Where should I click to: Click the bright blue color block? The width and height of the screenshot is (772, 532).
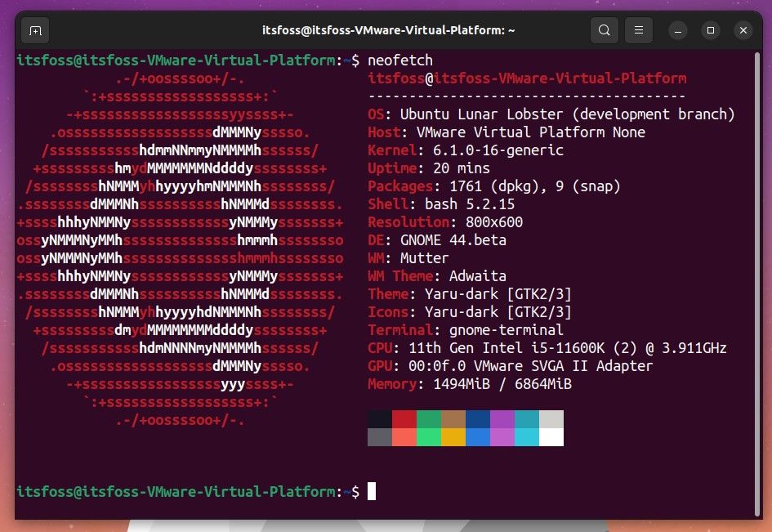point(478,437)
